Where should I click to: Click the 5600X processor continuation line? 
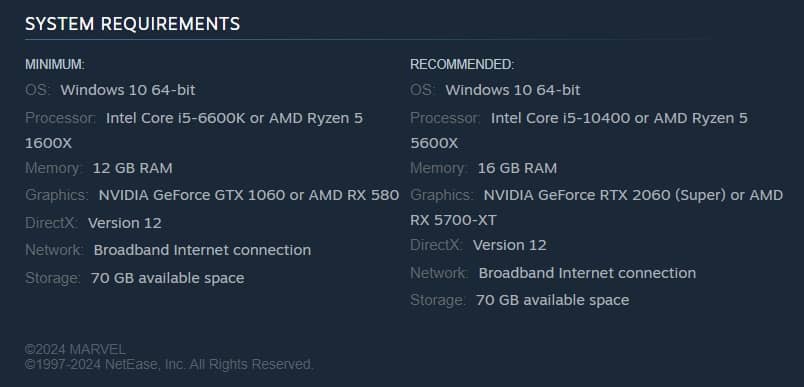(434, 144)
